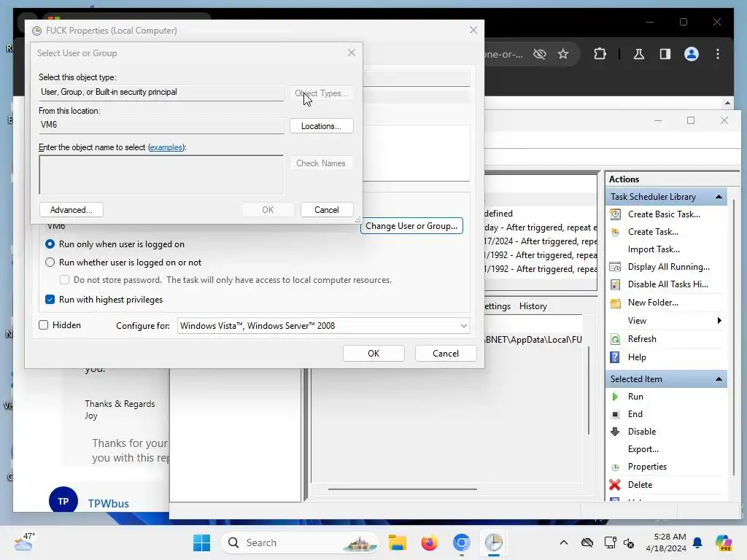This screenshot has width=747, height=560.
Task: Open notifications bell in system tray
Action: [x=697, y=542]
